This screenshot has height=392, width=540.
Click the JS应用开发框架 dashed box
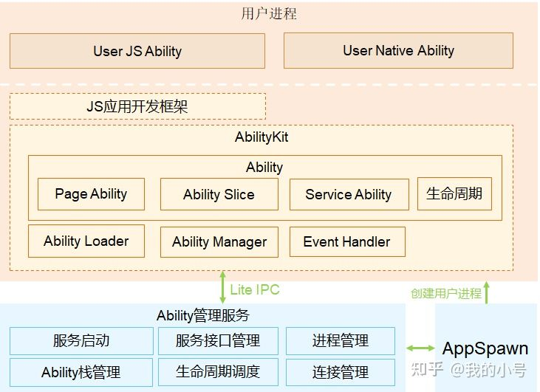tap(137, 106)
